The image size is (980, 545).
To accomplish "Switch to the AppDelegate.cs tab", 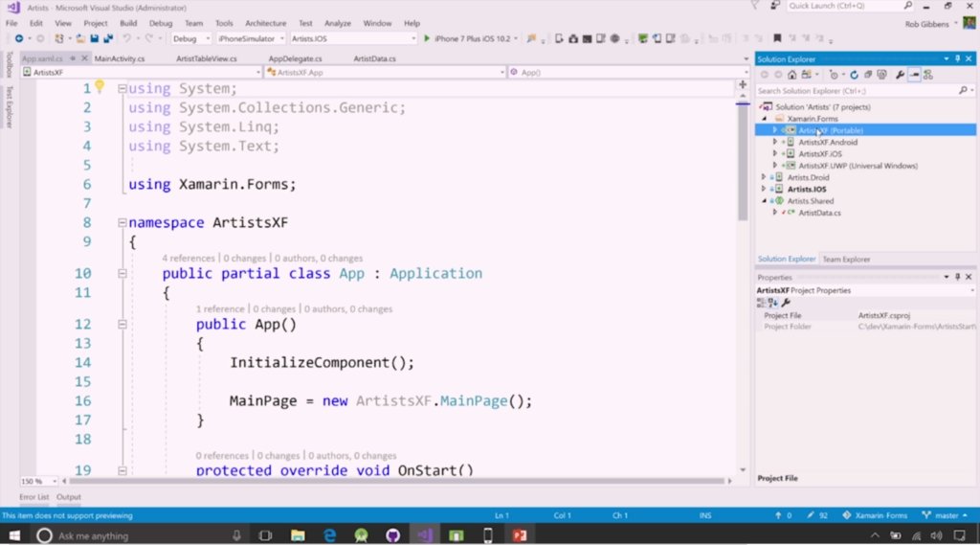I will pyautogui.click(x=295, y=58).
